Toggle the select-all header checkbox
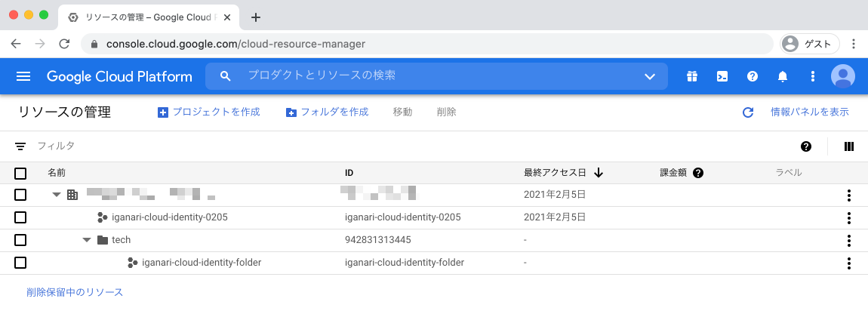Screen dimensions: 868x314 coord(20,174)
